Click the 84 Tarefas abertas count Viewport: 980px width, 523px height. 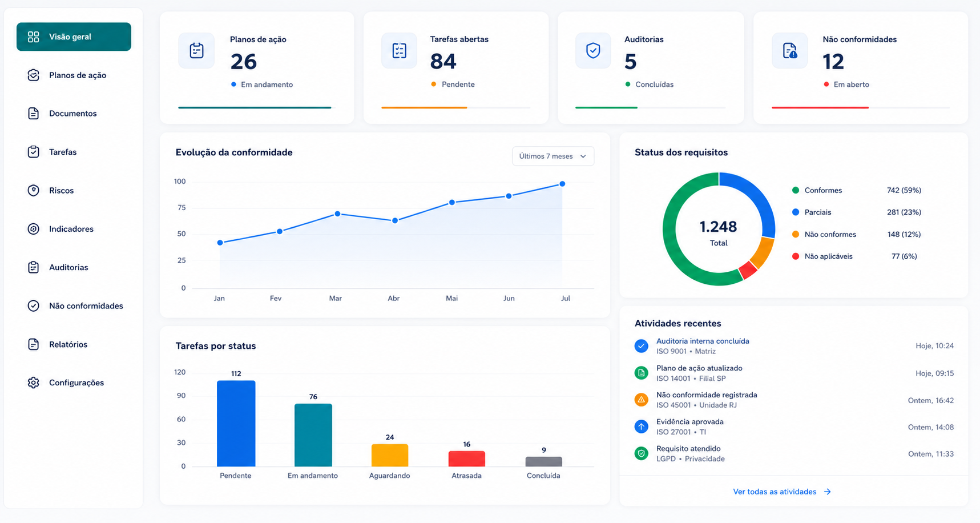443,61
